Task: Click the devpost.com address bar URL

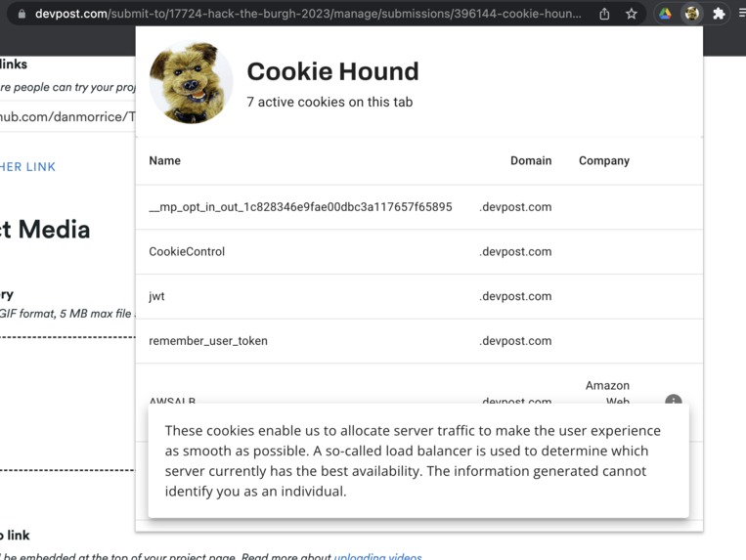Action: point(308,14)
